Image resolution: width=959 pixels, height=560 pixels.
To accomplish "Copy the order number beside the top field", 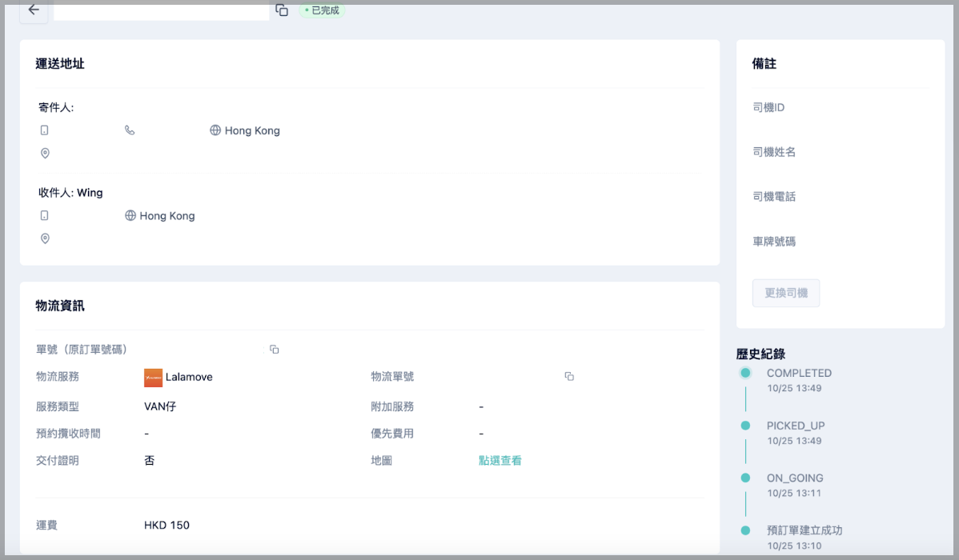I will [282, 10].
